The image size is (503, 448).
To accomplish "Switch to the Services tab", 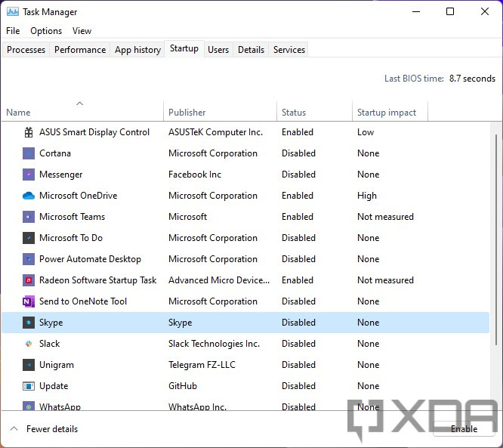I will [289, 50].
